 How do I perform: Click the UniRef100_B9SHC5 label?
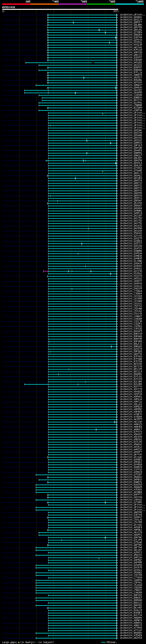(131, 331)
